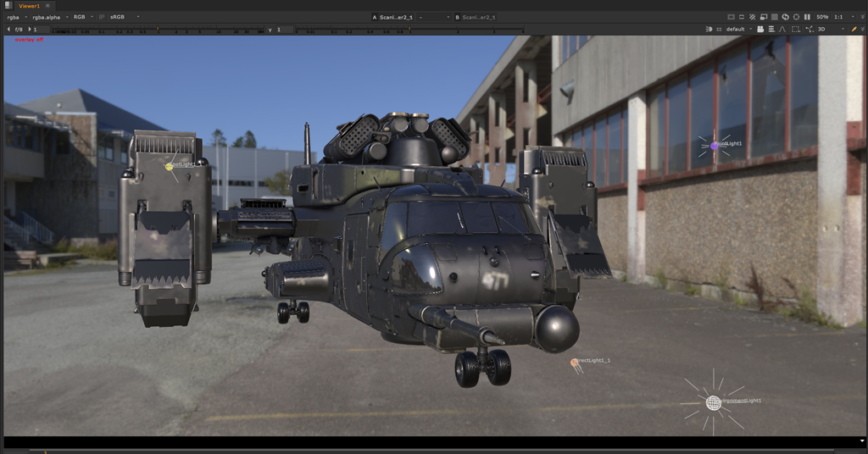Open the RGB display channel dropdown
The image size is (868, 454).
(83, 17)
